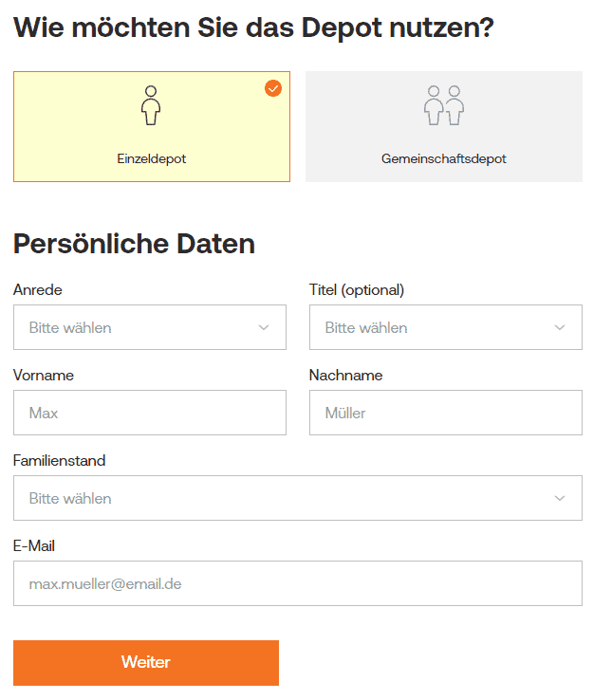Select the Einzeldepot option card

click(152, 127)
